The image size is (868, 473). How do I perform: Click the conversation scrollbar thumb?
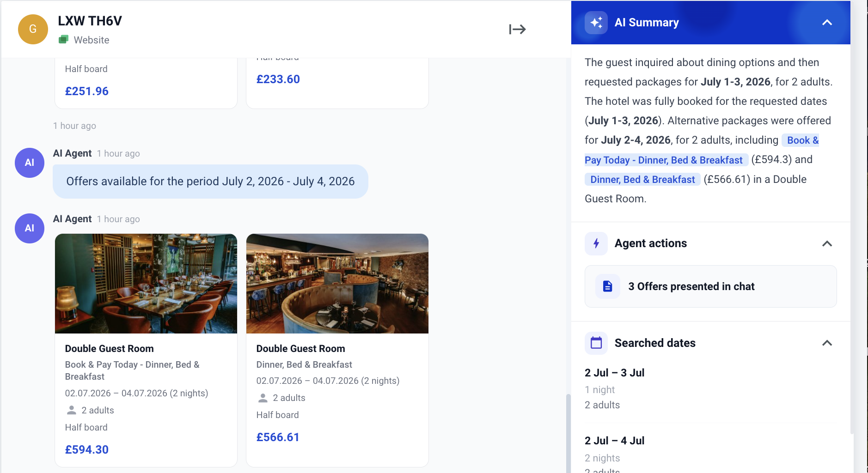568,433
